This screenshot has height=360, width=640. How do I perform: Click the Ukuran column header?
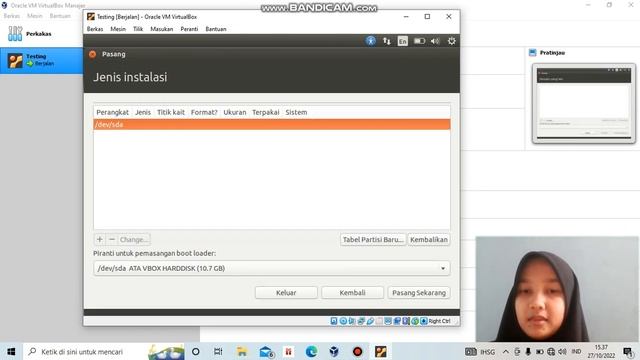(x=235, y=112)
